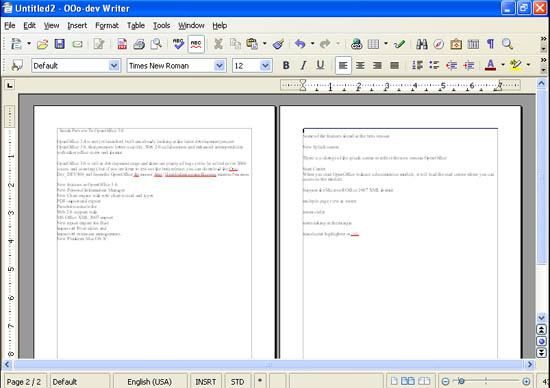Open the Styles and Formatting icon
Screen dimensions: 550x388
pos(17,66)
